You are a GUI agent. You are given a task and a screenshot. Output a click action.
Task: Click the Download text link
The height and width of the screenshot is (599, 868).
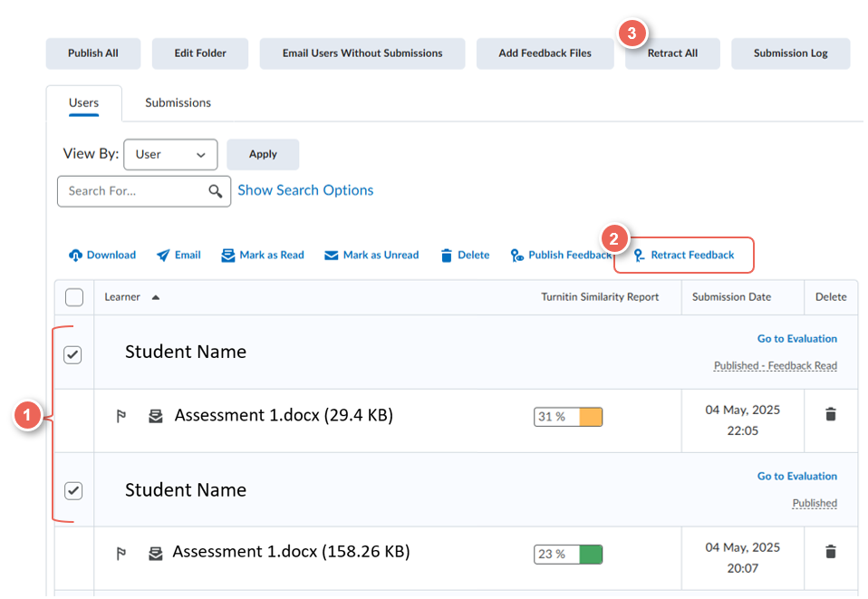tap(111, 256)
